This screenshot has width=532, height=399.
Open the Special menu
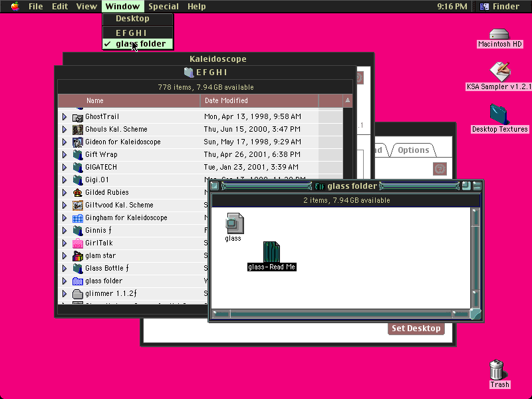[x=164, y=7]
